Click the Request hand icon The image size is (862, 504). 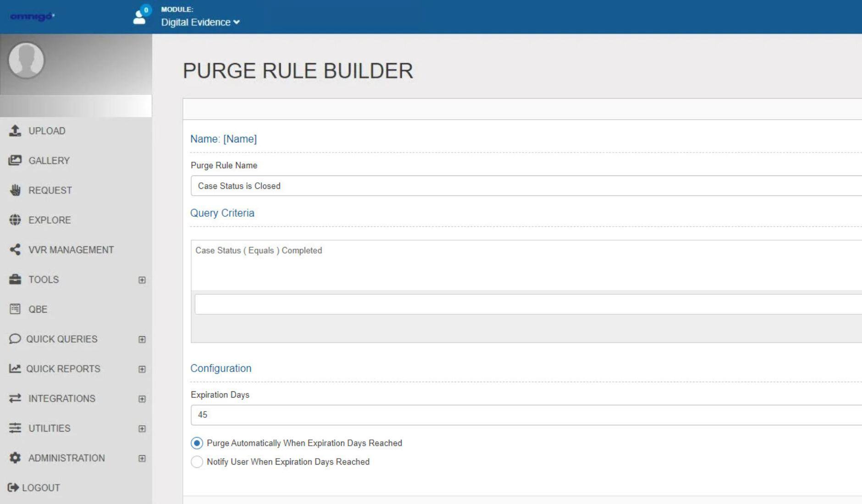15,190
